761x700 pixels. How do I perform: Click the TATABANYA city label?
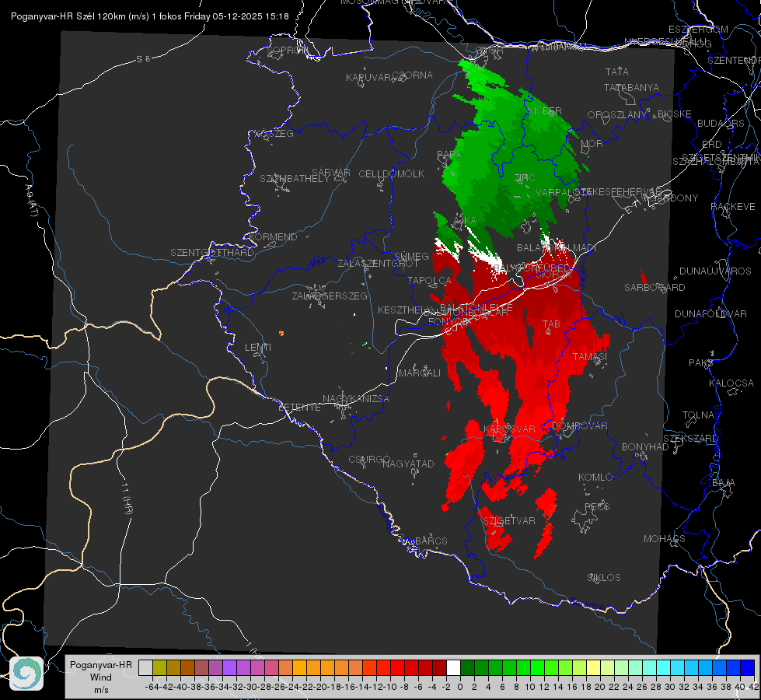(x=631, y=87)
